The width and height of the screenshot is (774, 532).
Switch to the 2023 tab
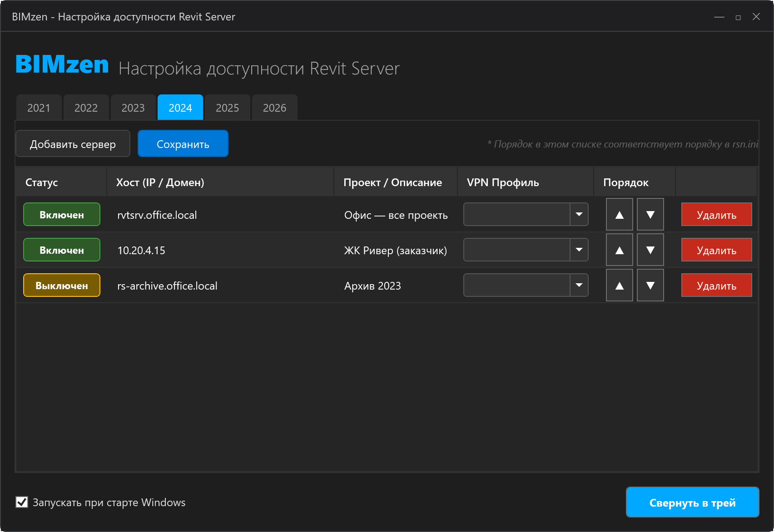coord(133,108)
